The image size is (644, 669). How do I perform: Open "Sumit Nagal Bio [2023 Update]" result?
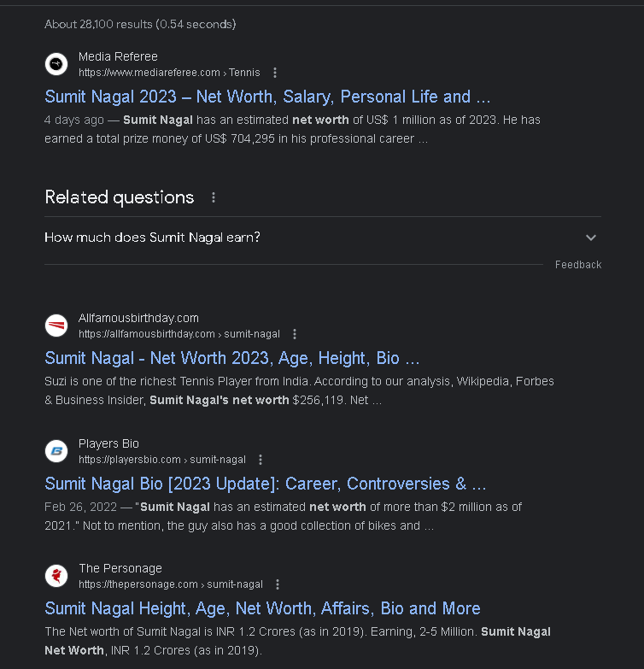coord(265,484)
